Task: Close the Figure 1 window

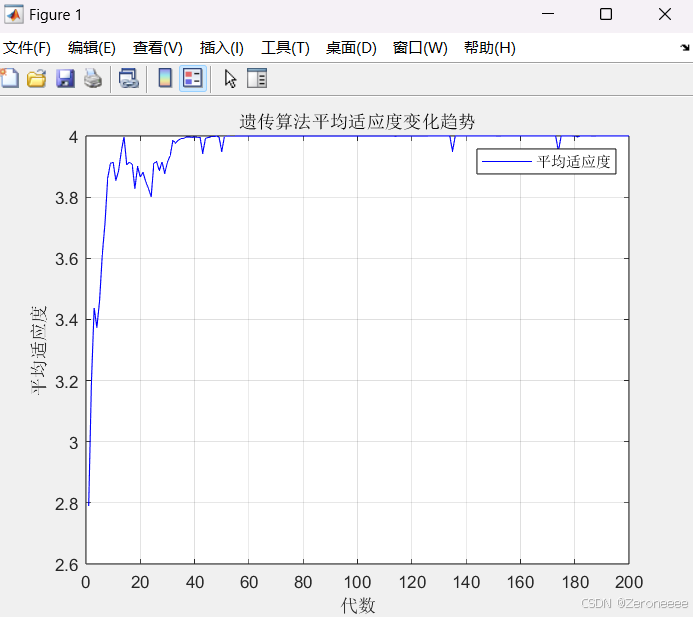Action: [x=665, y=14]
